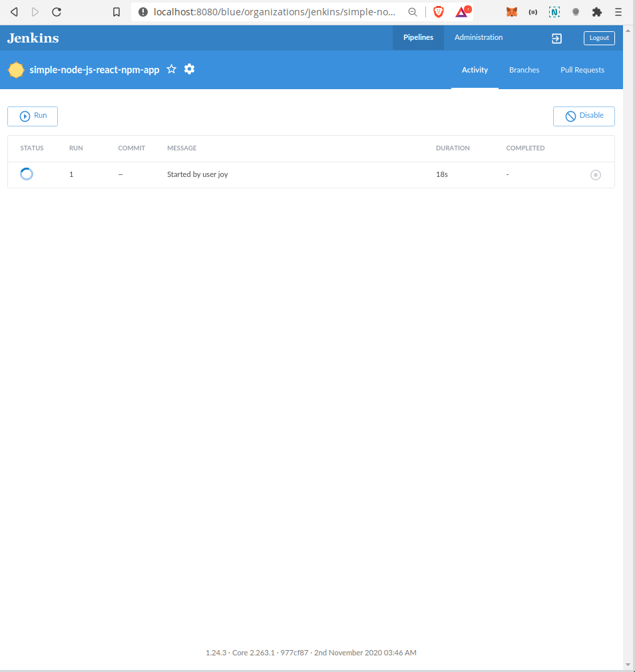Viewport: 635px width, 672px height.
Task: Click the running status spinner for run 1
Action: pyautogui.click(x=27, y=174)
